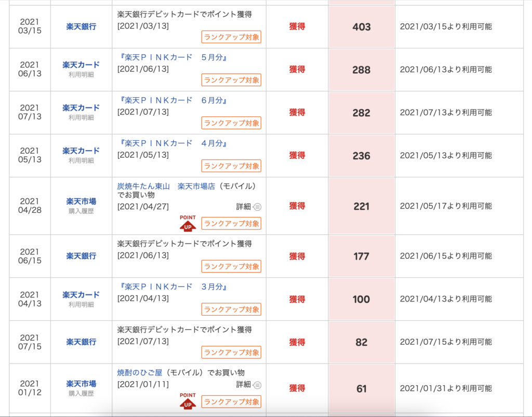The width and height of the screenshot is (532, 417).
Task: Click the ランクアップ対象 badge in the 3月分 row
Action: pyautogui.click(x=231, y=310)
